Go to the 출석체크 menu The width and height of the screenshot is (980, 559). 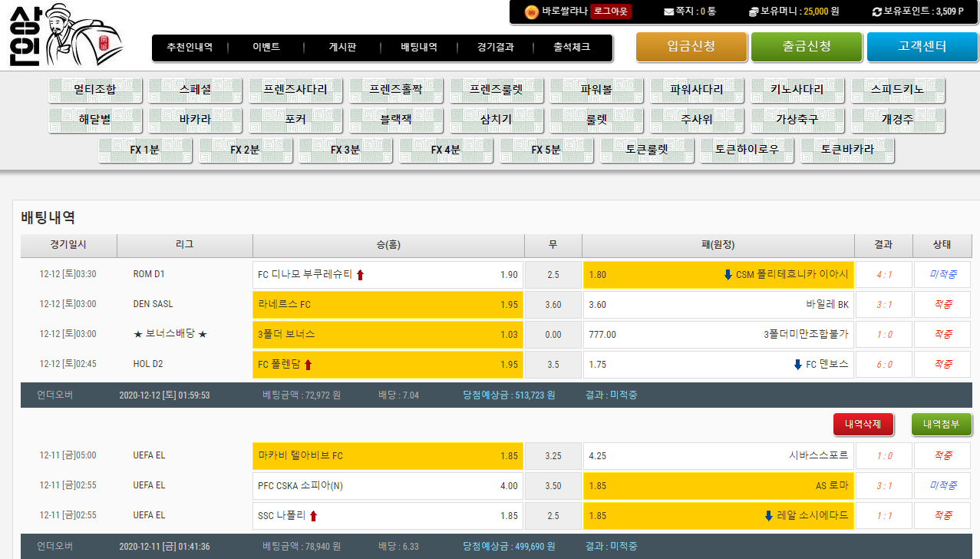tap(572, 48)
